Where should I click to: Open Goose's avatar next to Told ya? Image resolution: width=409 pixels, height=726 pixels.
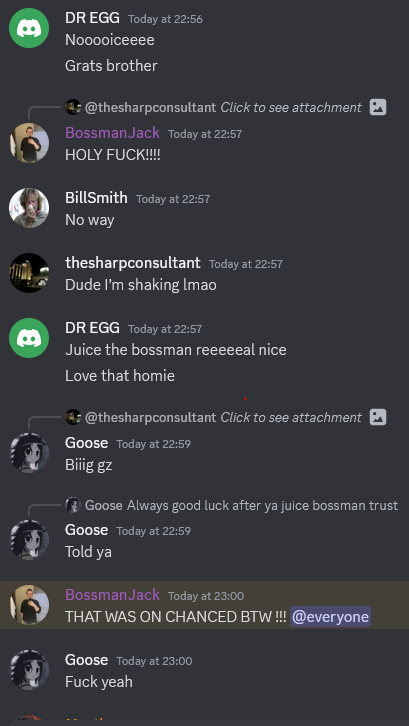click(x=29, y=539)
